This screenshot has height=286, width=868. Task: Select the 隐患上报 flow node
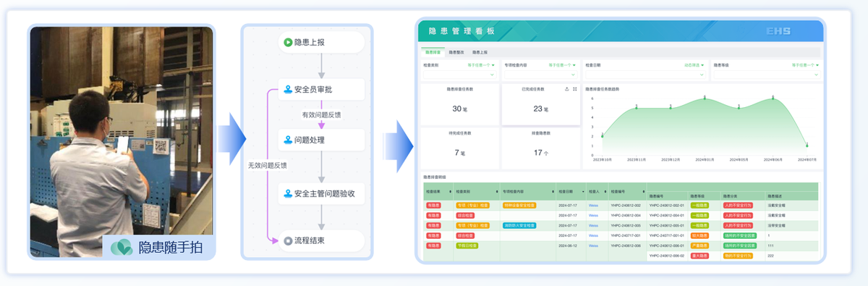(x=322, y=43)
